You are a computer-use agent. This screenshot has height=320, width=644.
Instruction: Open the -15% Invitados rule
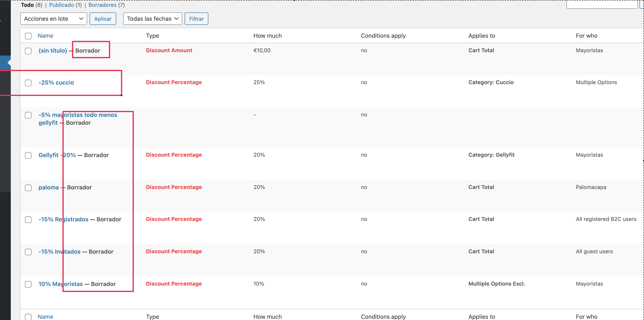coord(60,252)
